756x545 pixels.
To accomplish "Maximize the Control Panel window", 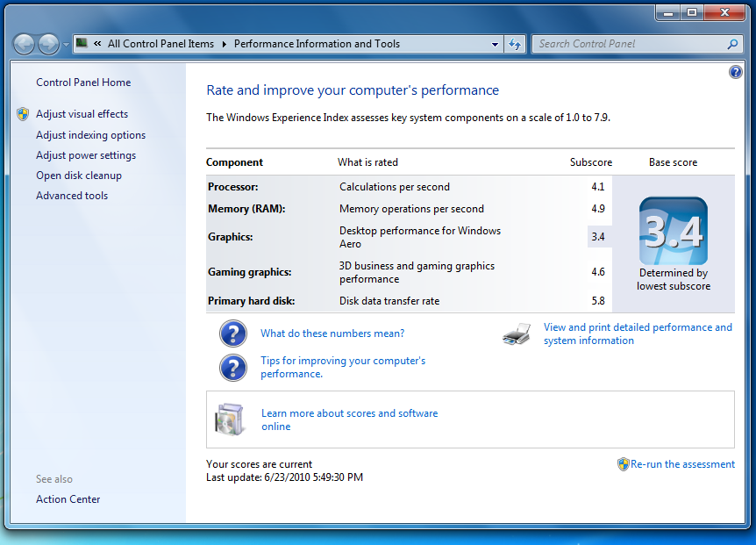I will pos(692,13).
